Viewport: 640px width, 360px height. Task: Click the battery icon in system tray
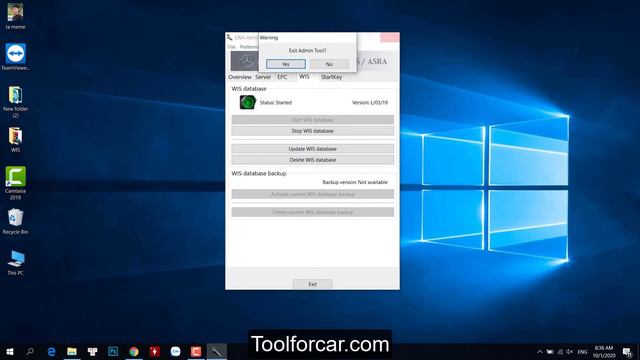click(550, 351)
